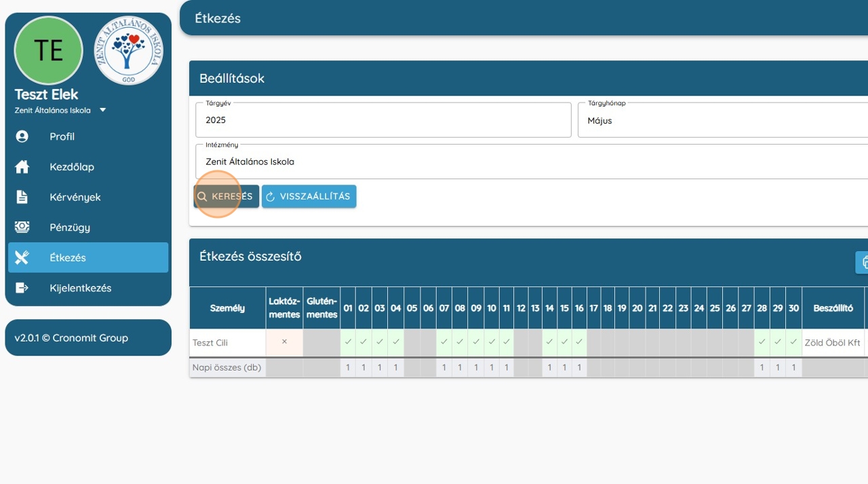Click the print icon in Étkezés összesítő header
Viewport: 868px width, 484px height.
click(863, 262)
